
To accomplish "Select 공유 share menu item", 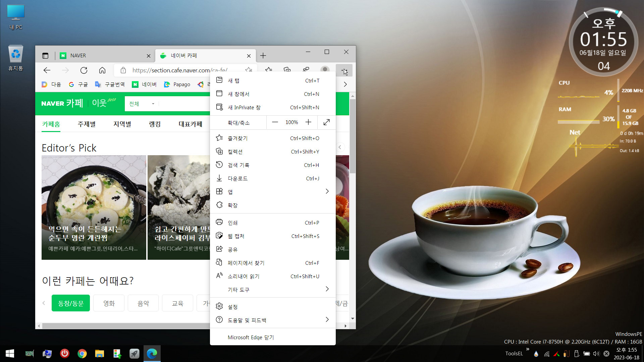I will 273,249.
